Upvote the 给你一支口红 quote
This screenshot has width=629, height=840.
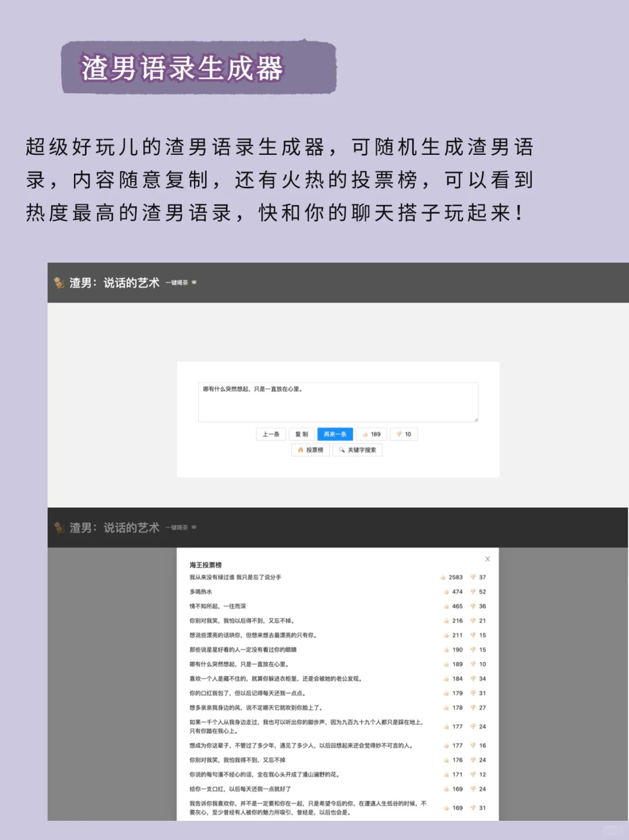(x=446, y=789)
